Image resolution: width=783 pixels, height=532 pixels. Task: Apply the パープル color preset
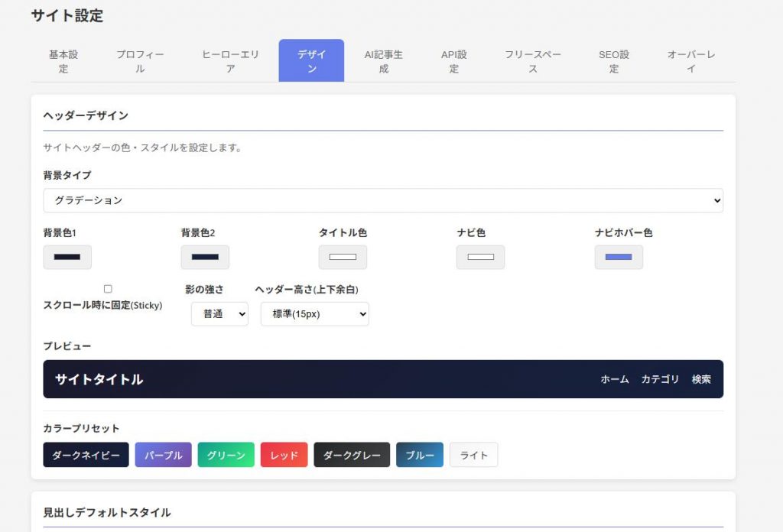tap(163, 455)
